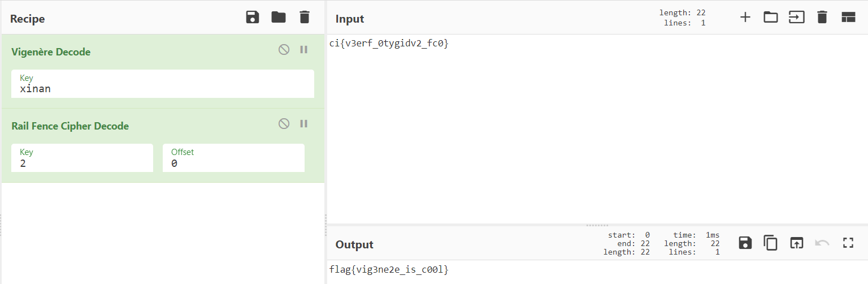The image size is (868, 284).
Task: Clear the recipe with trash icon
Action: [x=305, y=18]
